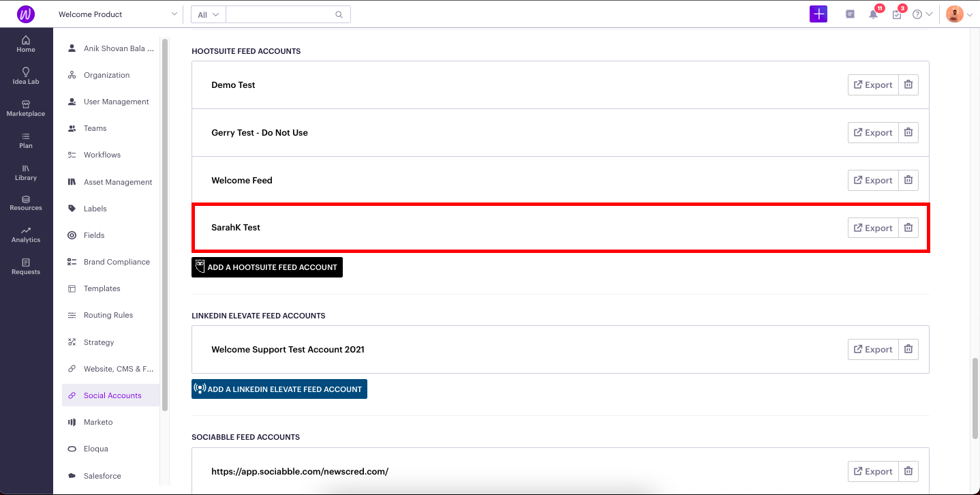Delete Welcome Support Test Account 2021
The image size is (980, 495).
(x=908, y=350)
